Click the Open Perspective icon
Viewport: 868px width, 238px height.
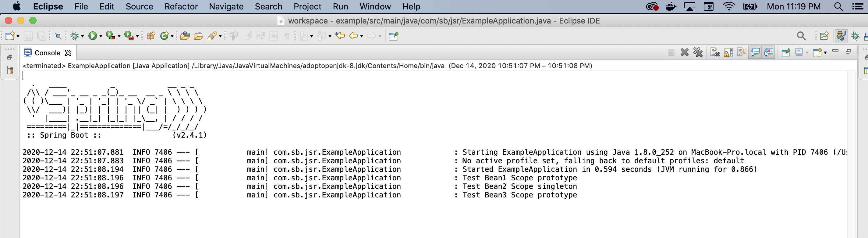(x=824, y=36)
